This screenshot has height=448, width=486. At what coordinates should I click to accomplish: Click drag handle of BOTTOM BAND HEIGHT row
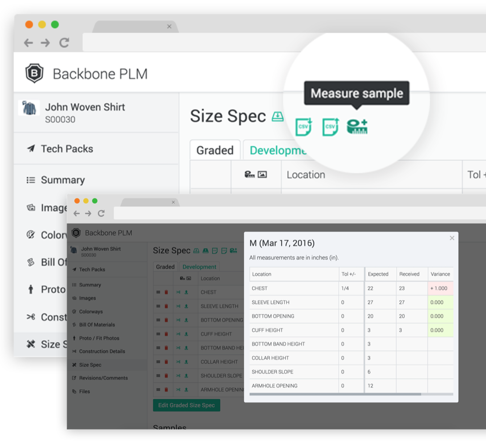coord(158,348)
